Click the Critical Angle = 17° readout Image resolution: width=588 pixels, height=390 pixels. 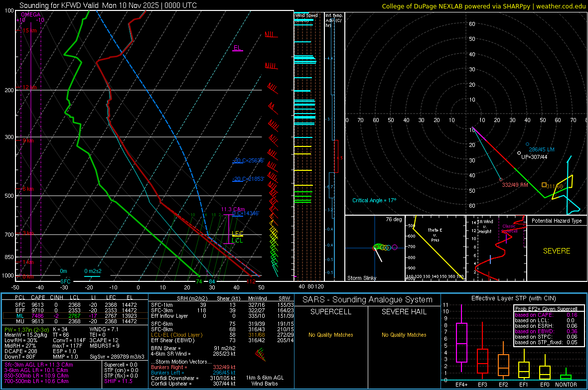pos(374,200)
